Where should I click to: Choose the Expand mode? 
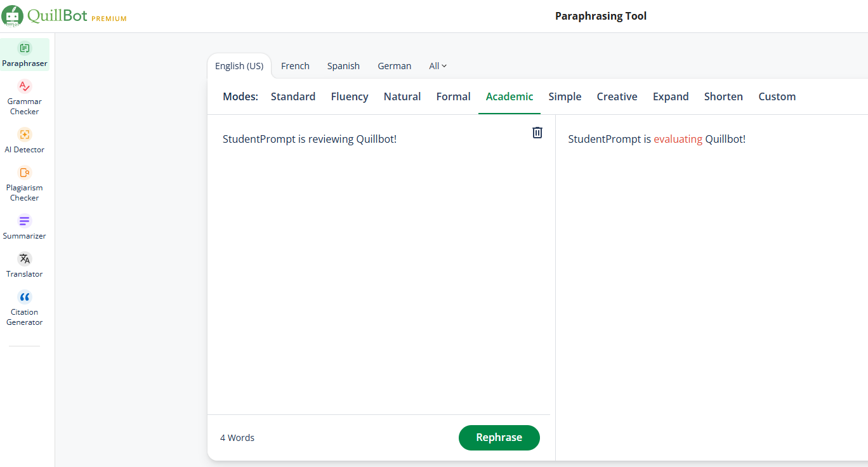click(x=671, y=96)
